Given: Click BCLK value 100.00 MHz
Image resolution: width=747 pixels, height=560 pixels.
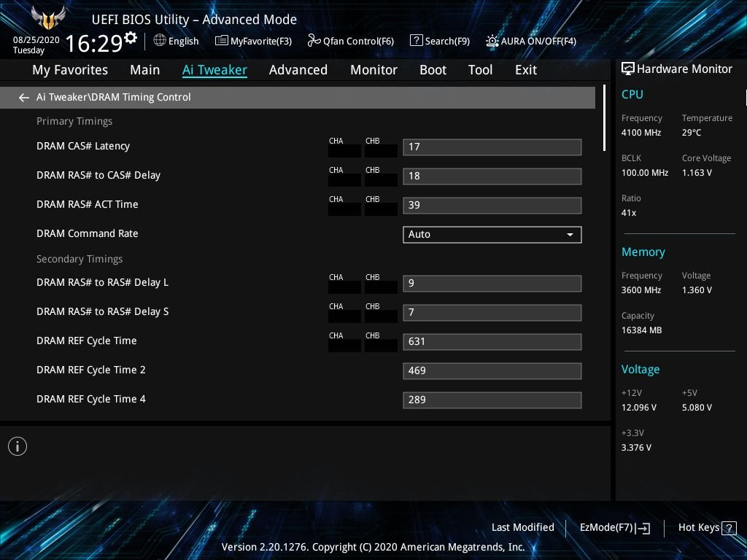Looking at the screenshot, I should [645, 173].
